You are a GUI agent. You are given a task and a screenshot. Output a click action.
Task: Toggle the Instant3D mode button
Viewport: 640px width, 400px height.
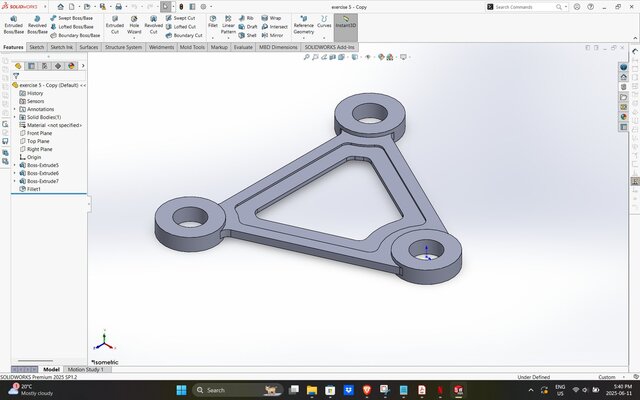point(346,23)
